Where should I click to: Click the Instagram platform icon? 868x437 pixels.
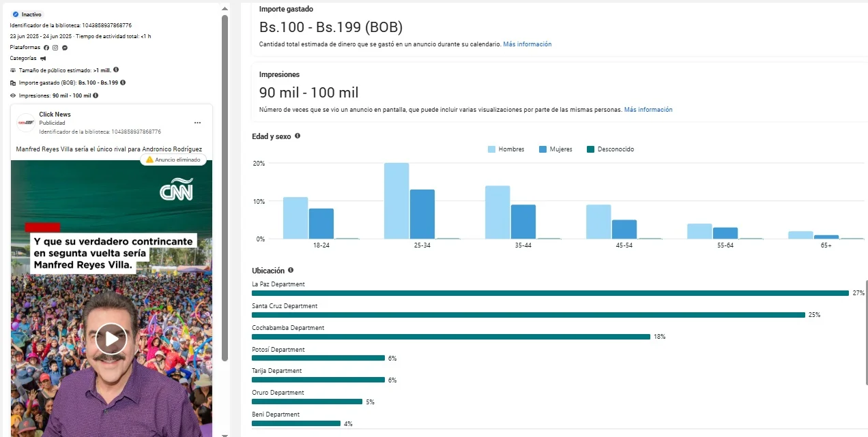55,48
